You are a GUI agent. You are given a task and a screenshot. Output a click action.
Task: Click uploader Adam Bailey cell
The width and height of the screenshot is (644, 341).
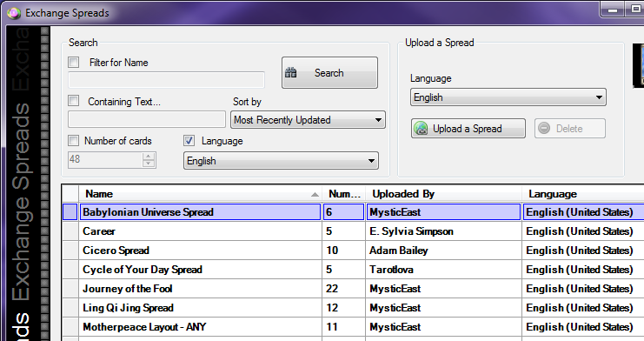(x=443, y=251)
